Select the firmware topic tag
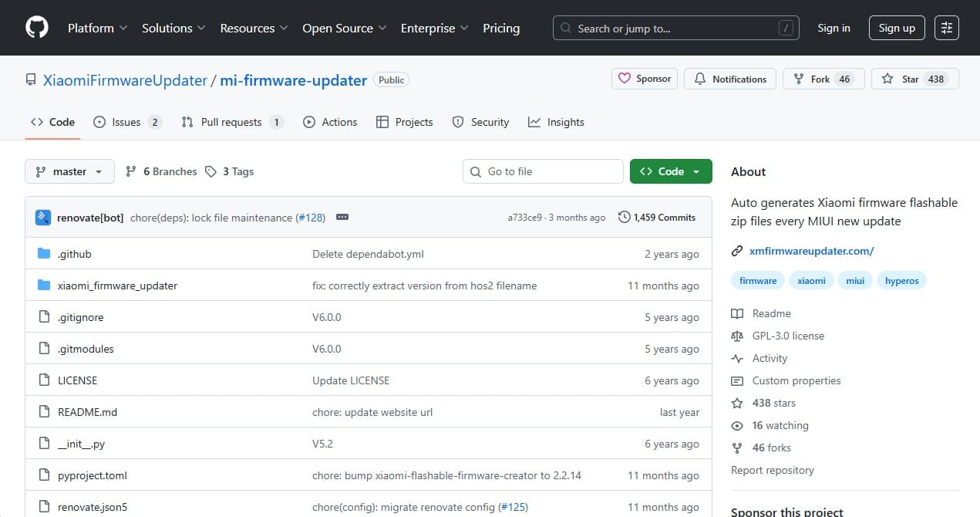Viewport: 980px width, 517px height. pos(758,281)
